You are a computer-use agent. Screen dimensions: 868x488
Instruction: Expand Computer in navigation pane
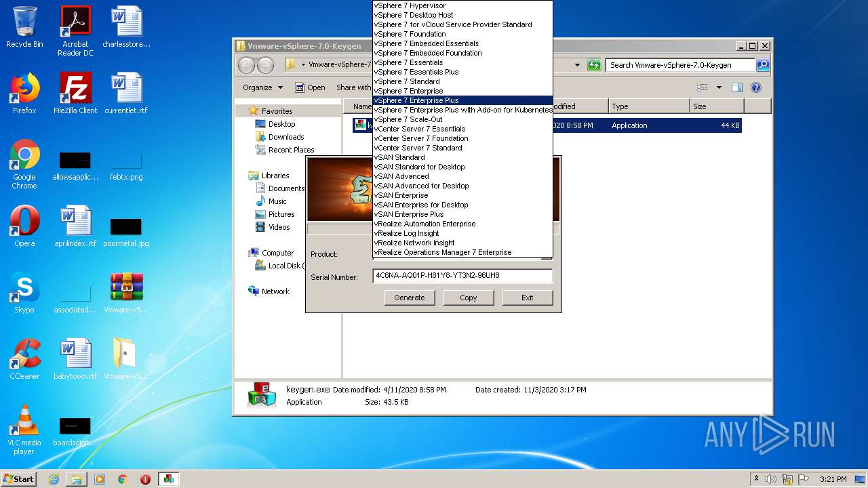pyautogui.click(x=271, y=253)
